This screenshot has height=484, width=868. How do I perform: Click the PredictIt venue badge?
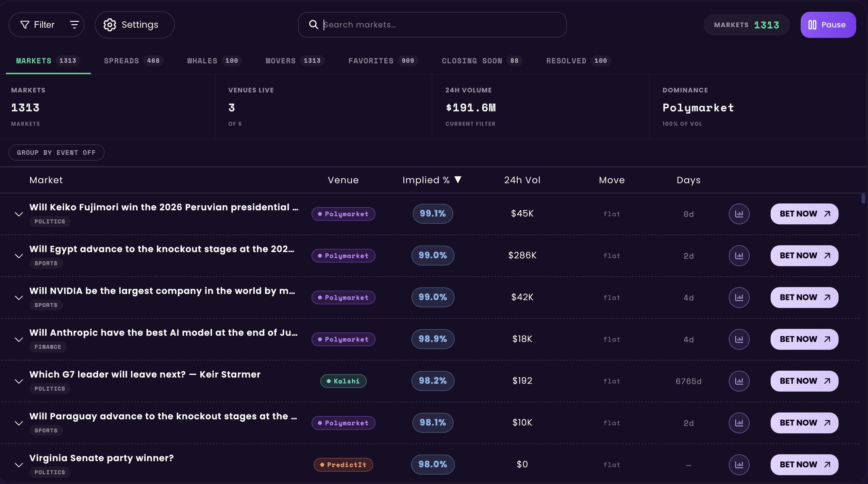pyautogui.click(x=343, y=464)
